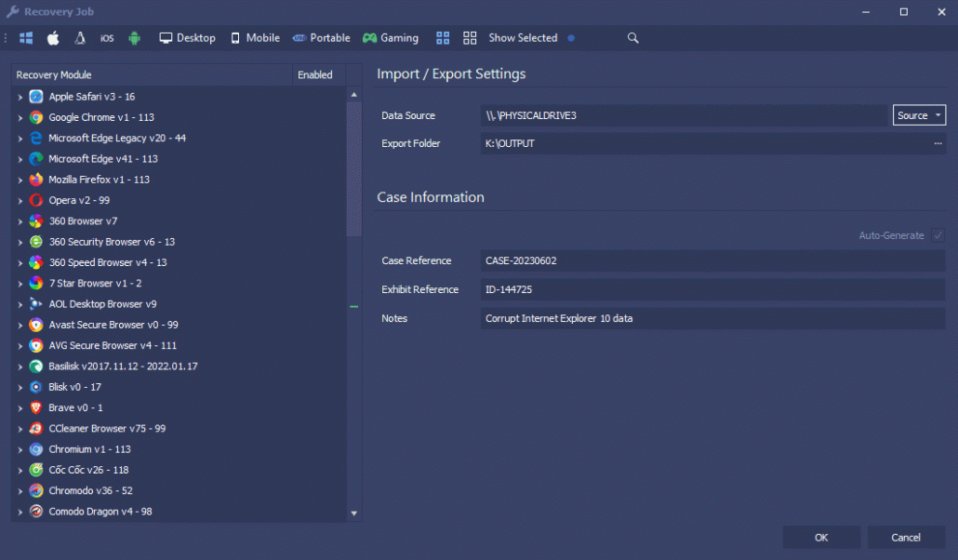This screenshot has height=560, width=958.
Task: Filter modules by iOS platform
Action: click(x=107, y=38)
